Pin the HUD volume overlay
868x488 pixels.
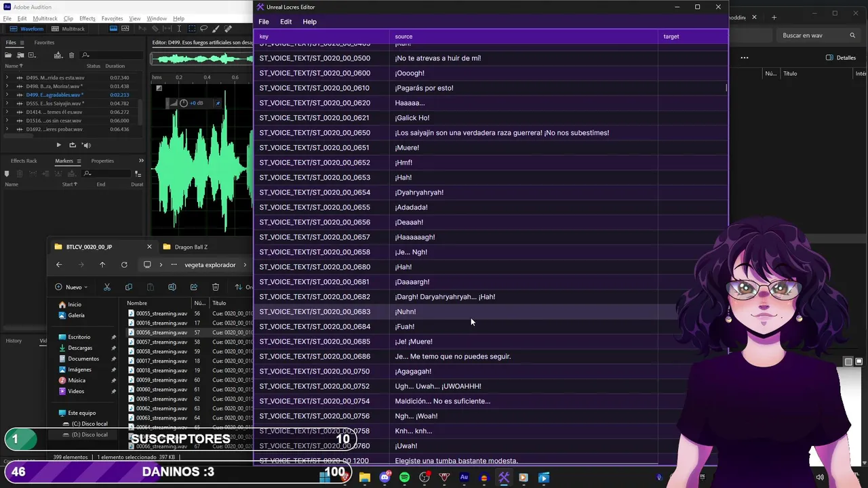click(x=218, y=103)
